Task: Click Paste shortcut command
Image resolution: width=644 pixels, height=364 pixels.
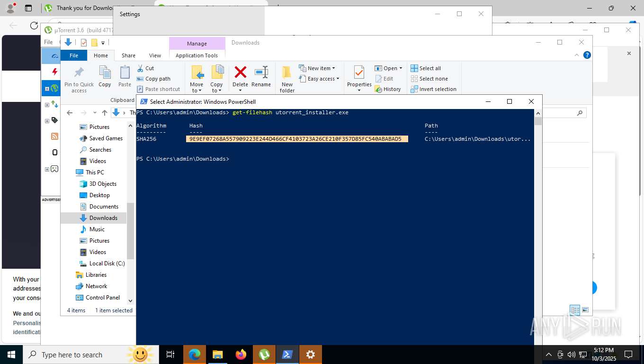Action: click(158, 89)
